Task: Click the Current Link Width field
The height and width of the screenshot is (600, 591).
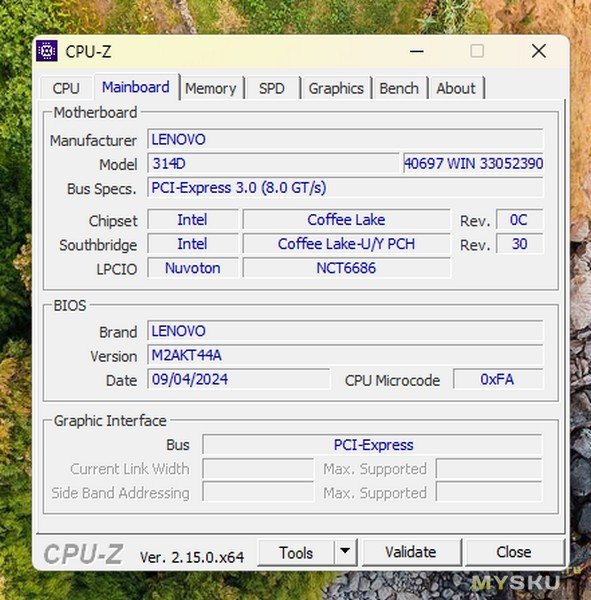Action: 258,469
